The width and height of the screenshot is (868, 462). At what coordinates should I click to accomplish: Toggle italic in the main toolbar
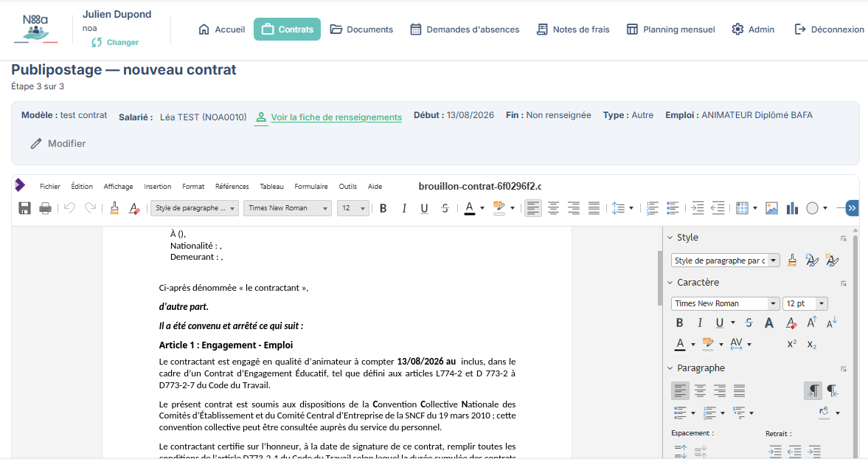click(404, 208)
